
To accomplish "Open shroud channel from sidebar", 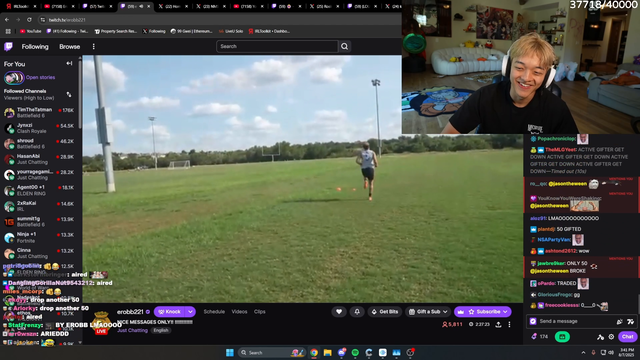I will tap(39, 144).
